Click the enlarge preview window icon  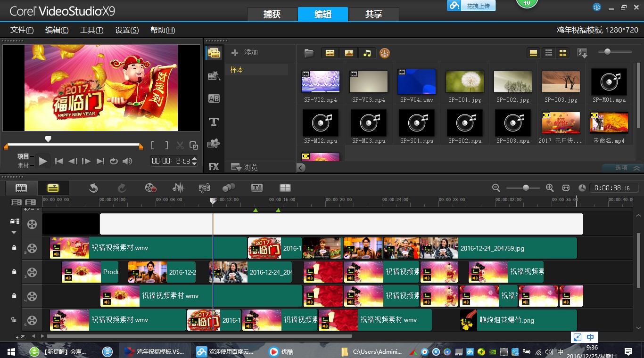click(193, 146)
